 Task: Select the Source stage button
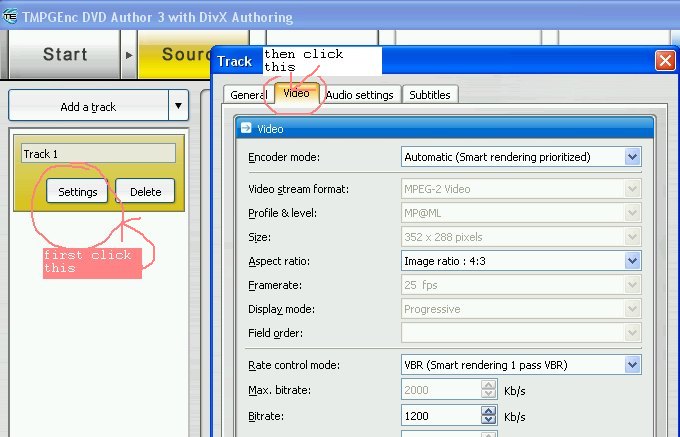[x=174, y=55]
